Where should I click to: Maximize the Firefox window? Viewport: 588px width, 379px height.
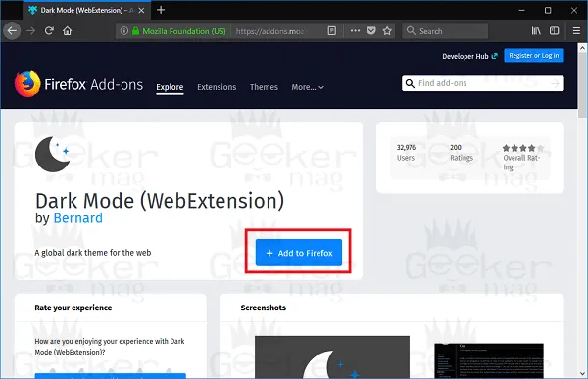click(x=548, y=11)
